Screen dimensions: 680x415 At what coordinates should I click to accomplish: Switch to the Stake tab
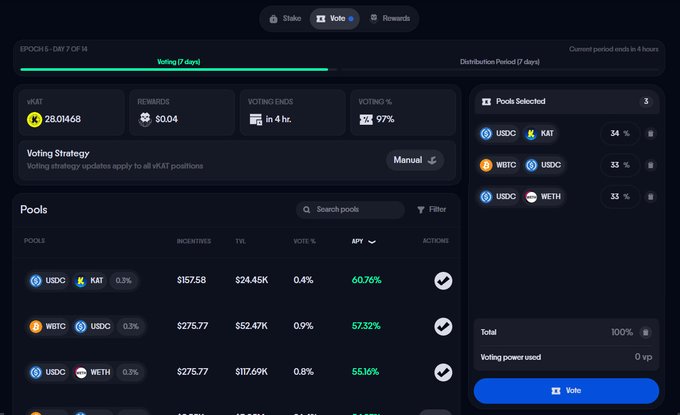285,19
